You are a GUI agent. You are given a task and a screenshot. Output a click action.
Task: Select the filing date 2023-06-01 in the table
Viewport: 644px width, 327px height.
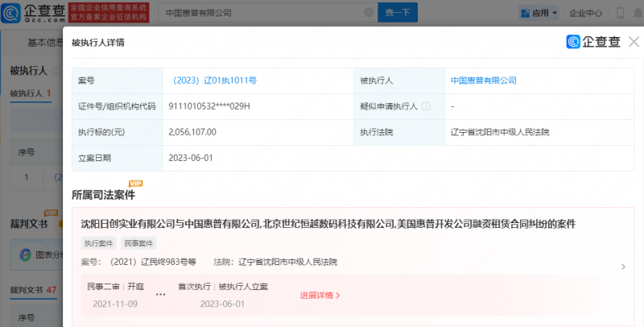191,158
